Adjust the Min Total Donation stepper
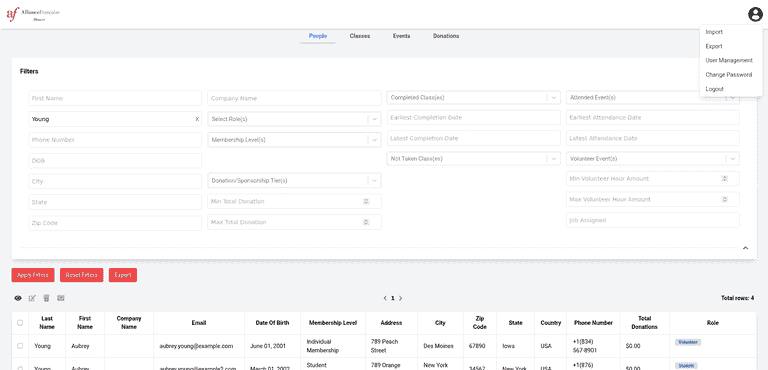Screen dimensions: 768x370 click(366, 201)
